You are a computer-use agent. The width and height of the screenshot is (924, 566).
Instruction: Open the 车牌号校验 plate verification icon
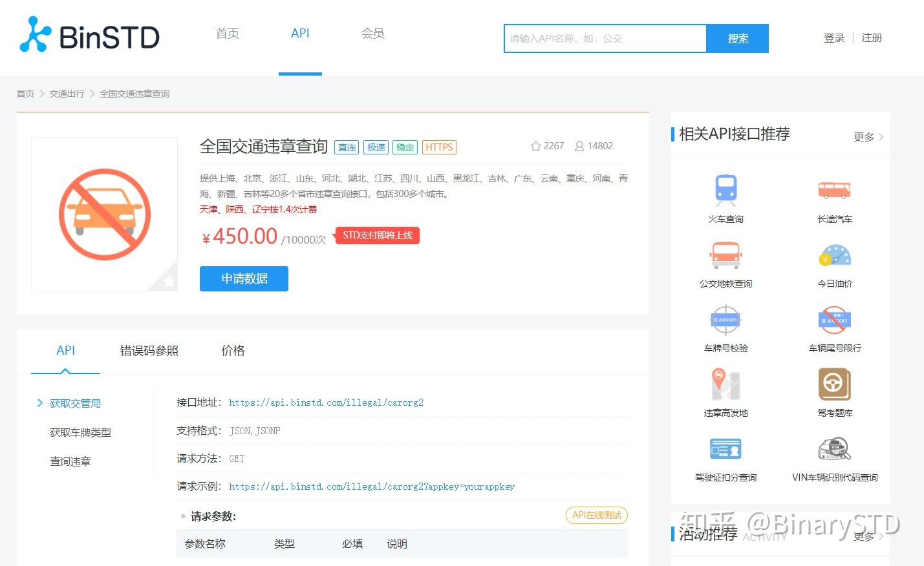click(725, 320)
